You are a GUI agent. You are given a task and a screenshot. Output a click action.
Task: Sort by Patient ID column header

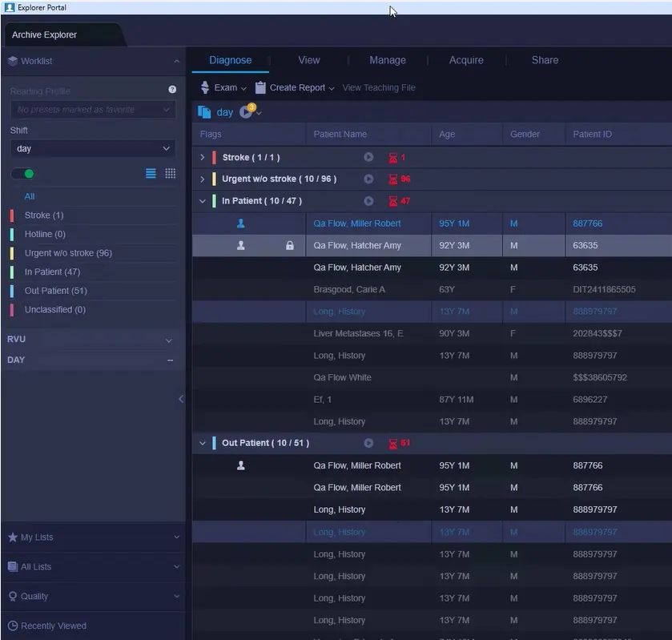(x=592, y=135)
